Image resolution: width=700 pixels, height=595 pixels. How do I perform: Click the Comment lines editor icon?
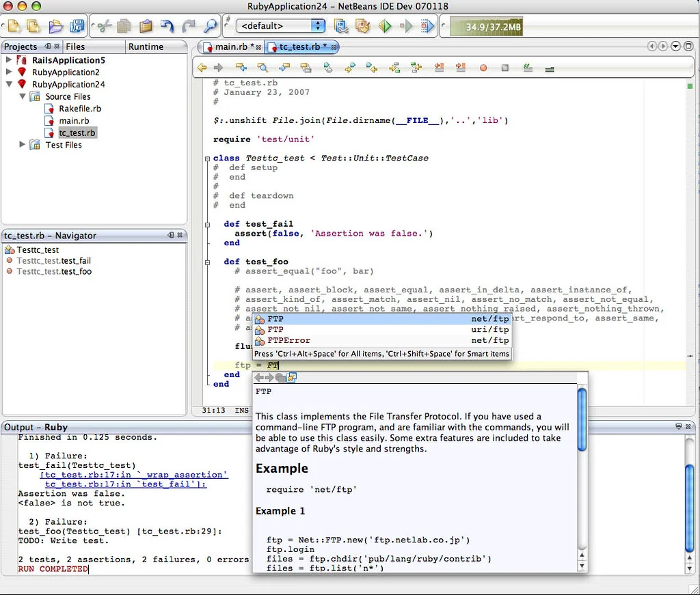pyautogui.click(x=528, y=68)
